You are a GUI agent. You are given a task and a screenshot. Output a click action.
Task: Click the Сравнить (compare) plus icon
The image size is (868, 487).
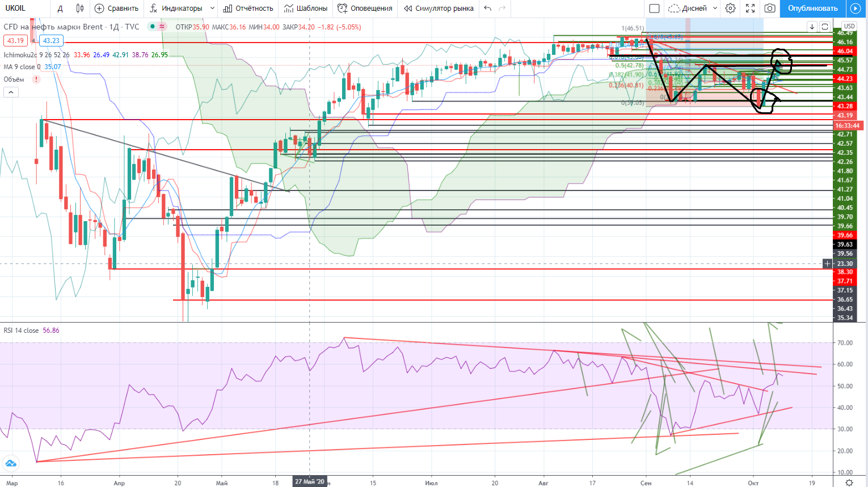pyautogui.click(x=99, y=9)
